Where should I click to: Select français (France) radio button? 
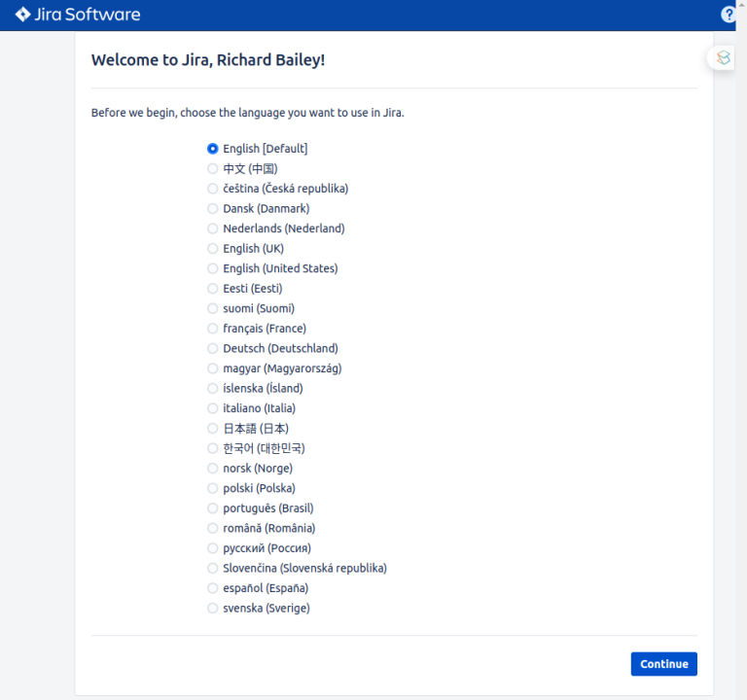[x=212, y=329]
